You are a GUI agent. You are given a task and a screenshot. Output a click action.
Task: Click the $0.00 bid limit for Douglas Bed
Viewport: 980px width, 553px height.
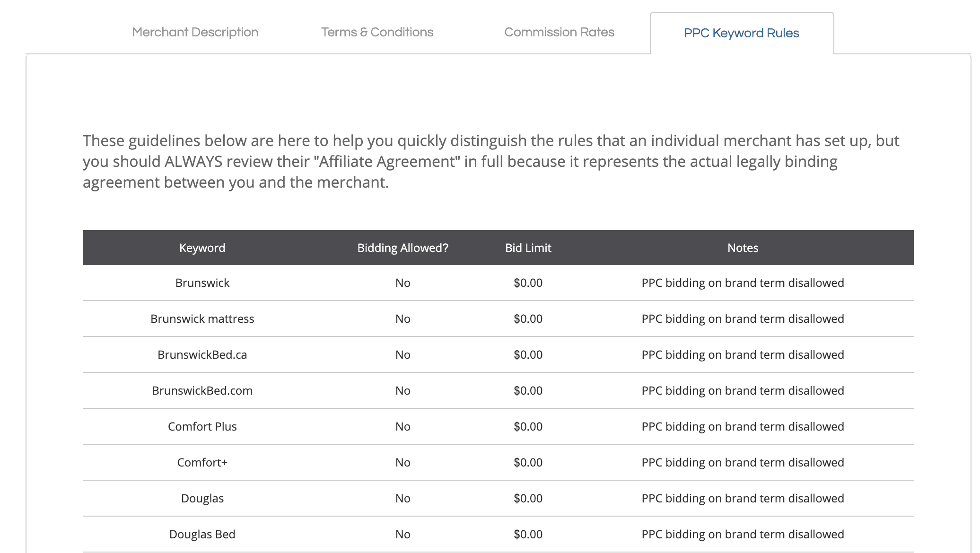[528, 534]
